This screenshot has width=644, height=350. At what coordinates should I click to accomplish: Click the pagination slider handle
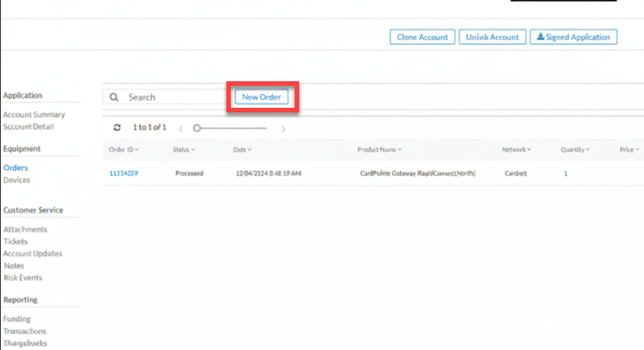click(197, 128)
